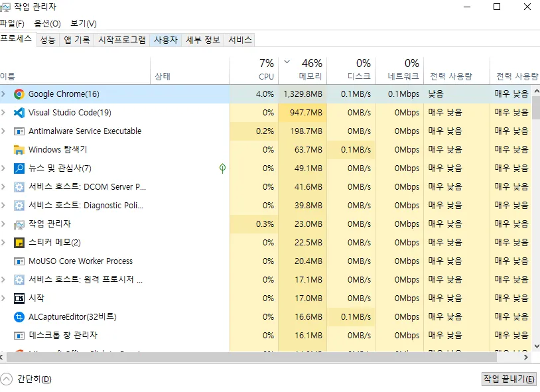Click the Google Chrome icon in process list
This screenshot has height=392, width=540.
coord(19,94)
